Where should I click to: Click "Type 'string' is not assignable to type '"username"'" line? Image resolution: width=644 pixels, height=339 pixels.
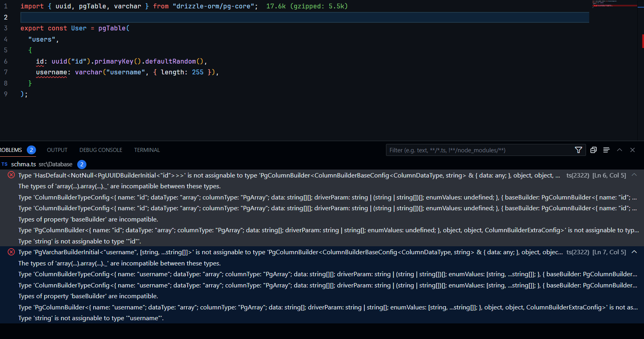(91, 318)
